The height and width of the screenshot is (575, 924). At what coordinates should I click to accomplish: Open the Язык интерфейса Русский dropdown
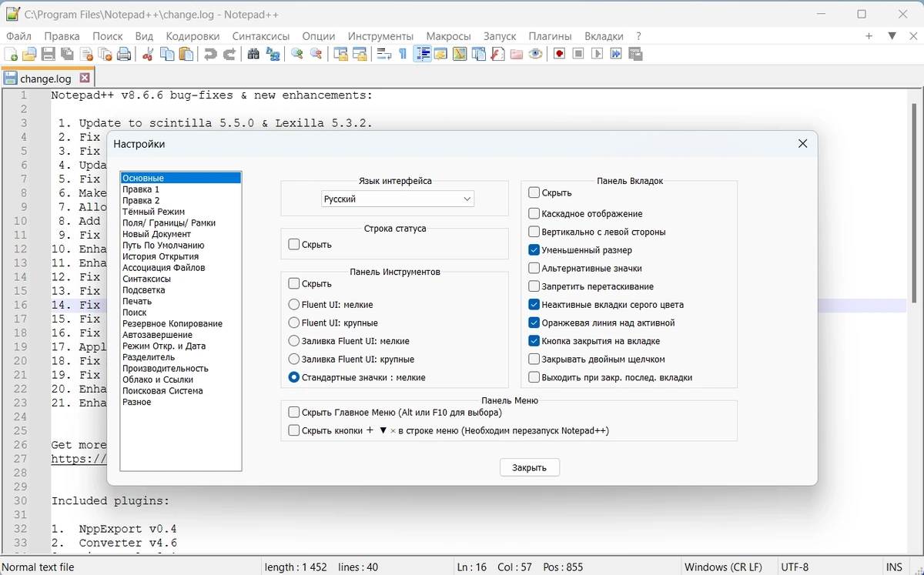click(397, 199)
